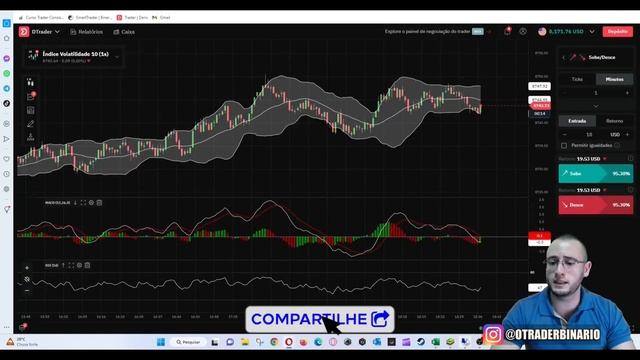Open MACD indicator settings gear
This screenshot has height=360, width=640.
[x=91, y=202]
